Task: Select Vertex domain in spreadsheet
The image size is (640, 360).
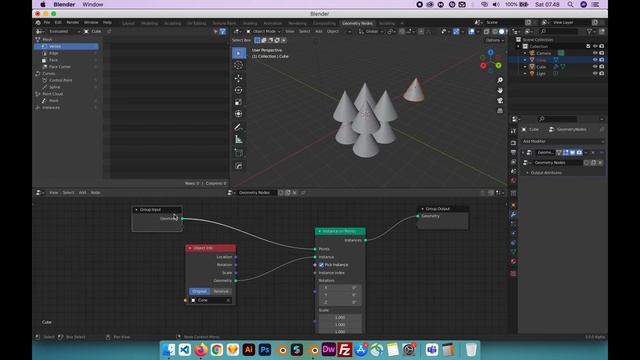Action: point(67,47)
